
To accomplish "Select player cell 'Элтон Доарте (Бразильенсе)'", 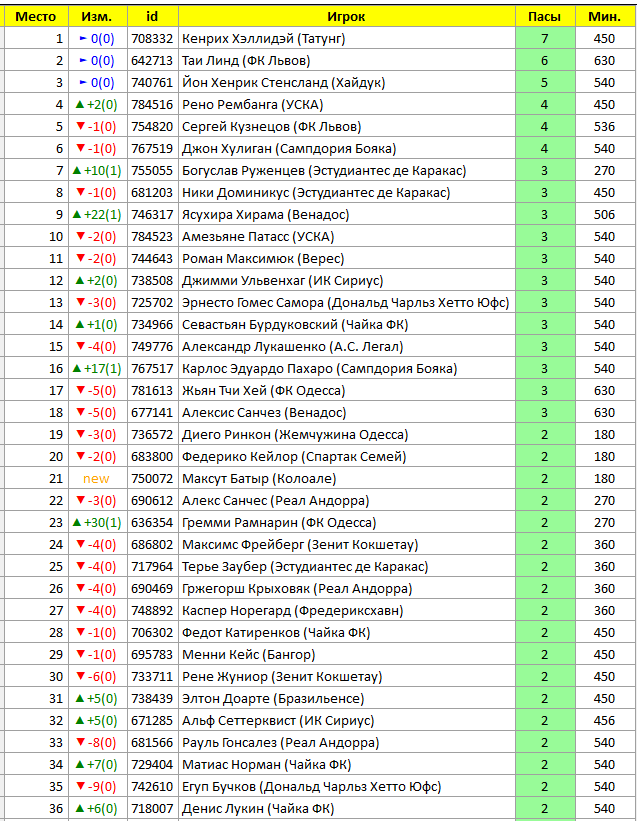I will click(347, 698).
